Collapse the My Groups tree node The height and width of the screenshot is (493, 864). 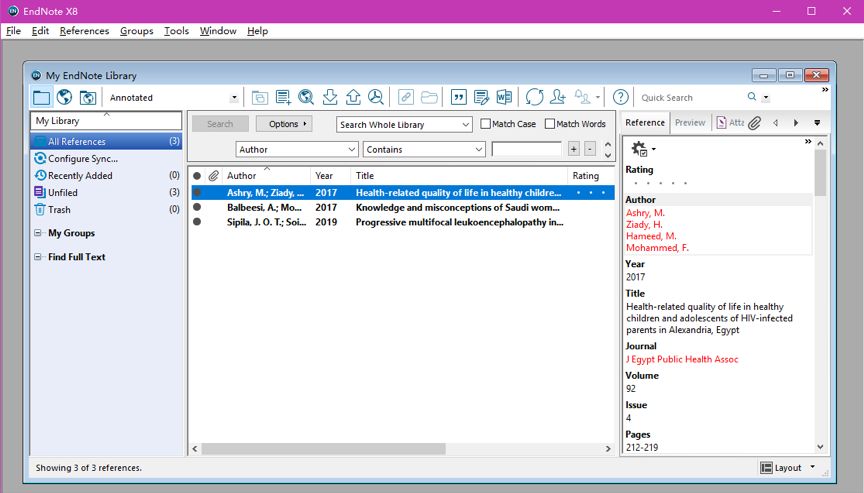(38, 233)
